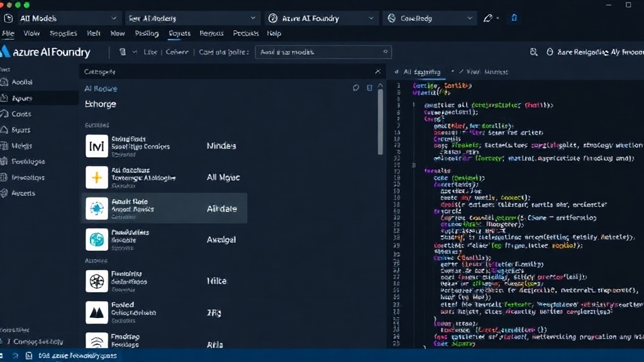
Task: Click the globe icon beside CoreRedg
Action: [x=391, y=18]
